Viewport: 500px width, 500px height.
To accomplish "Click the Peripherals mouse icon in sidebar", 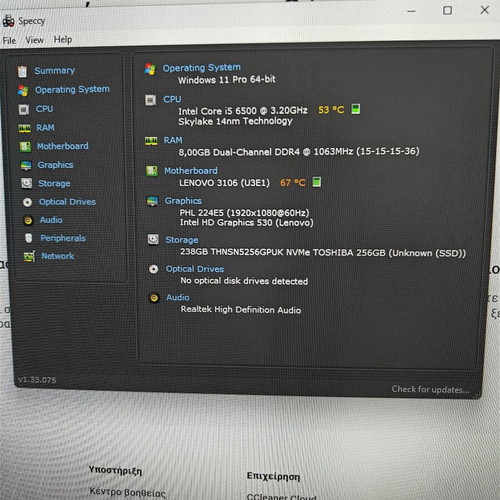I will (x=29, y=238).
